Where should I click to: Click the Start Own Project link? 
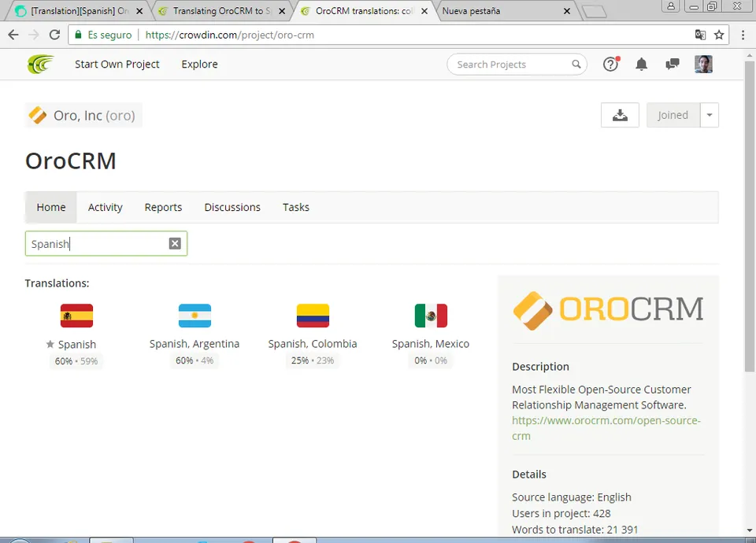(117, 64)
